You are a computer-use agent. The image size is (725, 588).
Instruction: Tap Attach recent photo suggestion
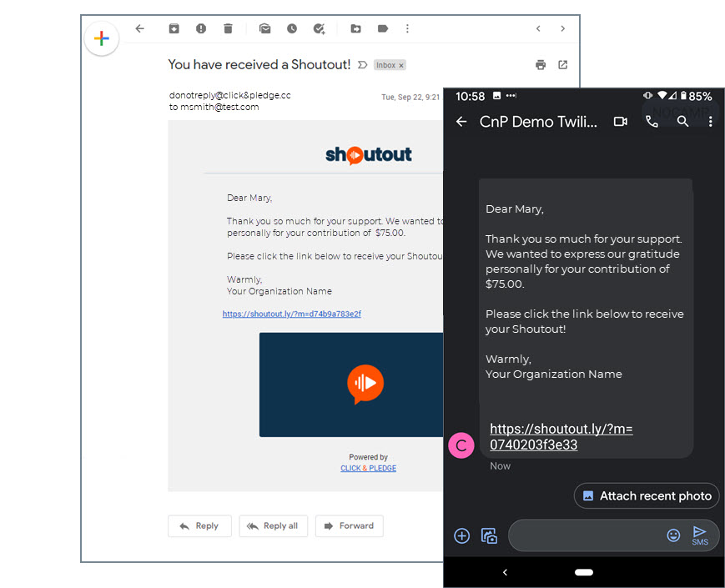tap(647, 496)
